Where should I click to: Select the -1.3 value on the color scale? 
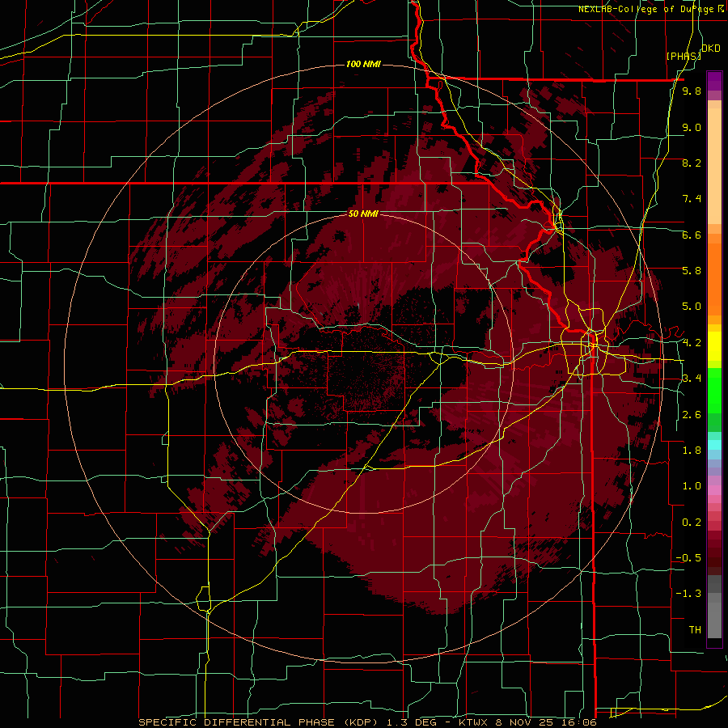coord(688,594)
